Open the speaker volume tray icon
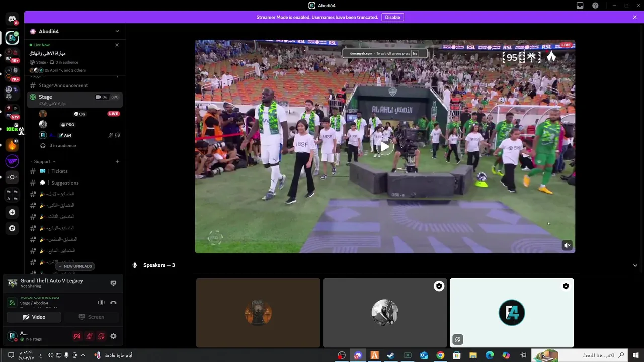Screen dimensions: 644x362 [x=51, y=355]
